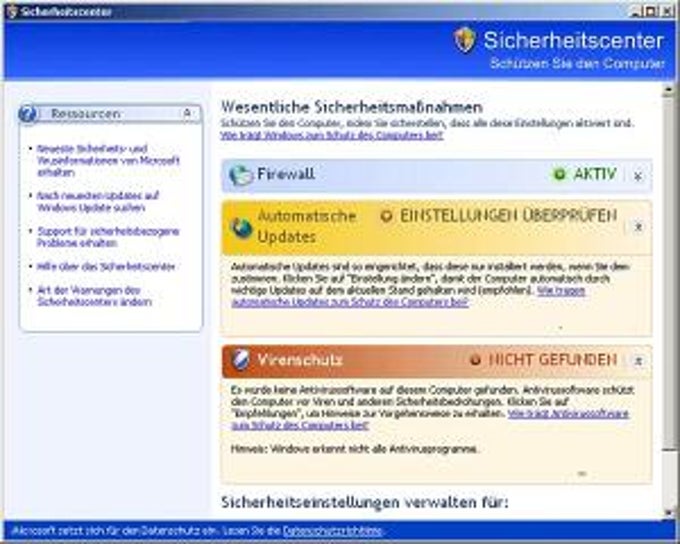Minimize the Sicherheitscenter window
This screenshot has height=544, width=680.
pyautogui.click(x=636, y=12)
